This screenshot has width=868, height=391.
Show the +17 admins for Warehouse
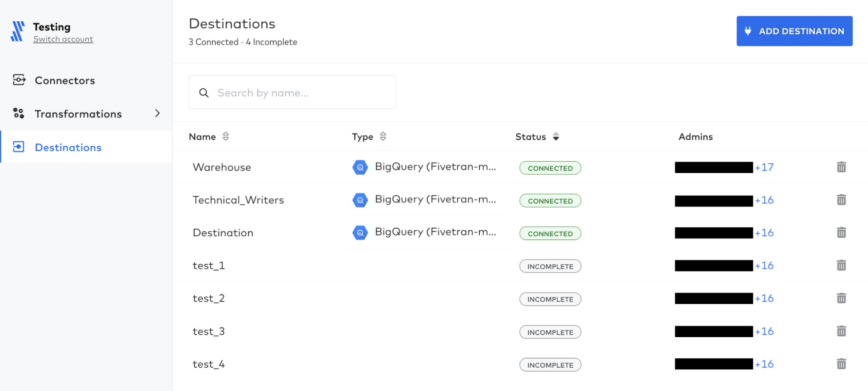point(764,167)
